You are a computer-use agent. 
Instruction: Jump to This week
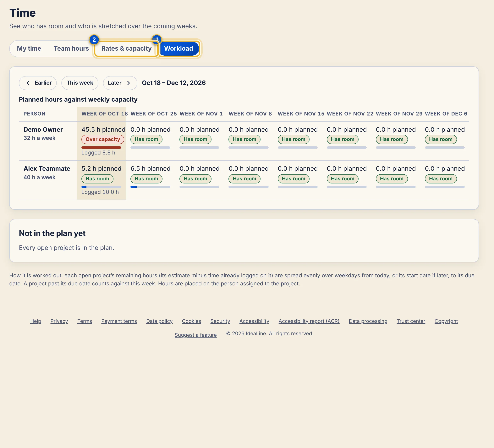(x=80, y=83)
